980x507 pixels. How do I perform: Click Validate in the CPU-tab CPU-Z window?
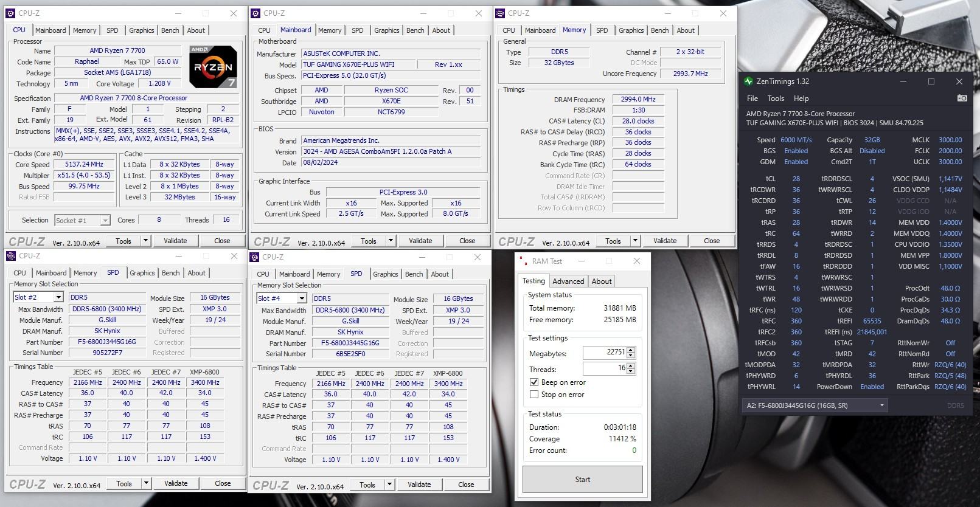tap(175, 241)
